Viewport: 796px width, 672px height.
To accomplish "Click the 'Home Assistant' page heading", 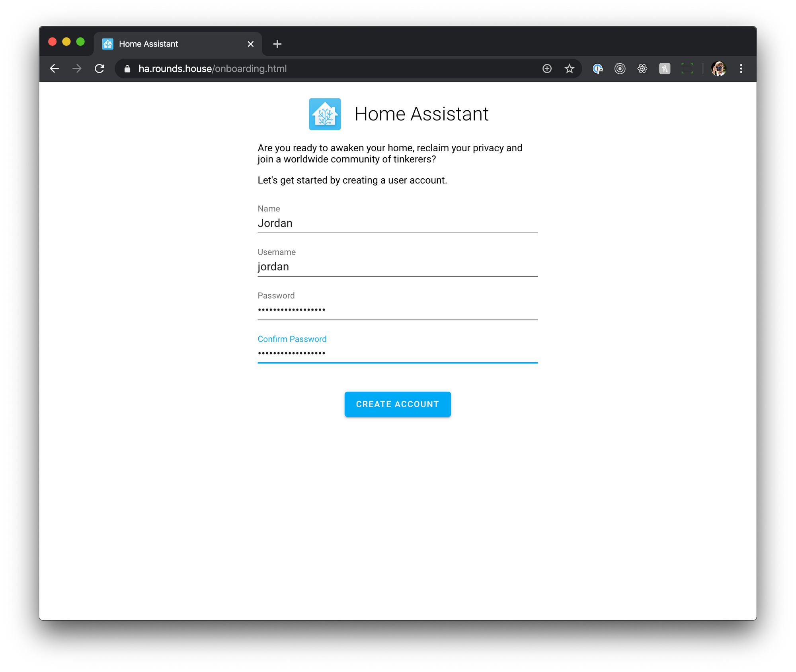I will 421,114.
